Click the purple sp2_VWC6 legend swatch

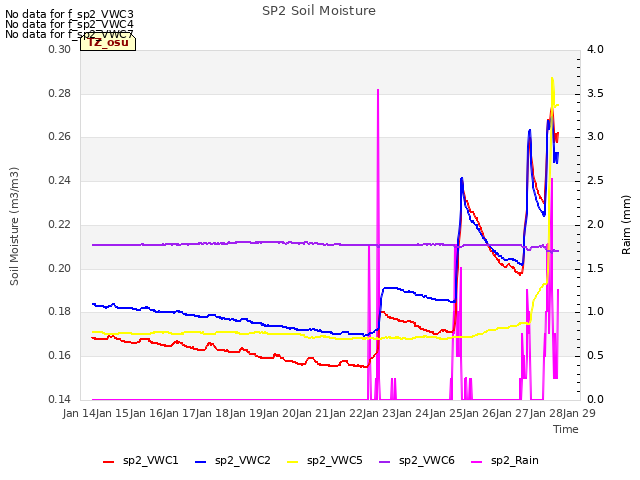(385, 462)
